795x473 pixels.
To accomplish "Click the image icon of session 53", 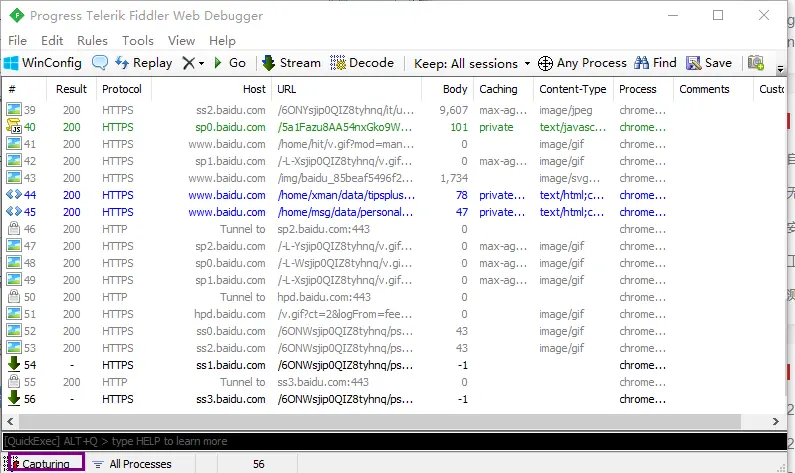I will pyautogui.click(x=14, y=347).
